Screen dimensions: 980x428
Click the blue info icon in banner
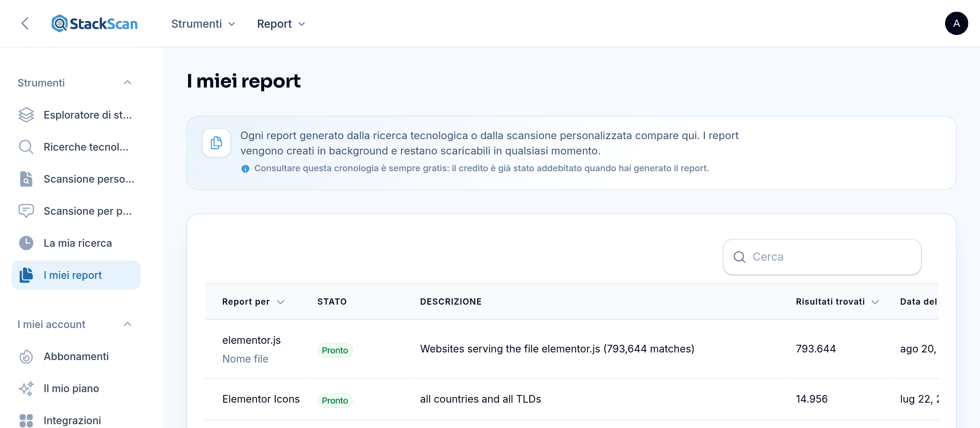245,168
